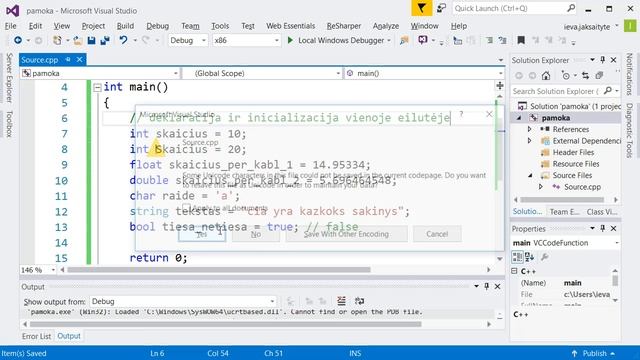Open the main VCCodeFunction object dropdown
The image size is (640, 360).
(565, 243)
